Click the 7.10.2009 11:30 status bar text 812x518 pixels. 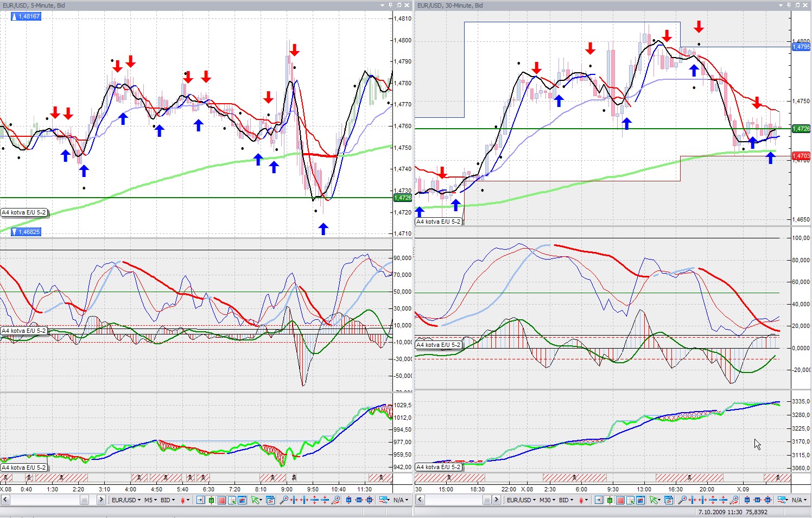(720, 512)
